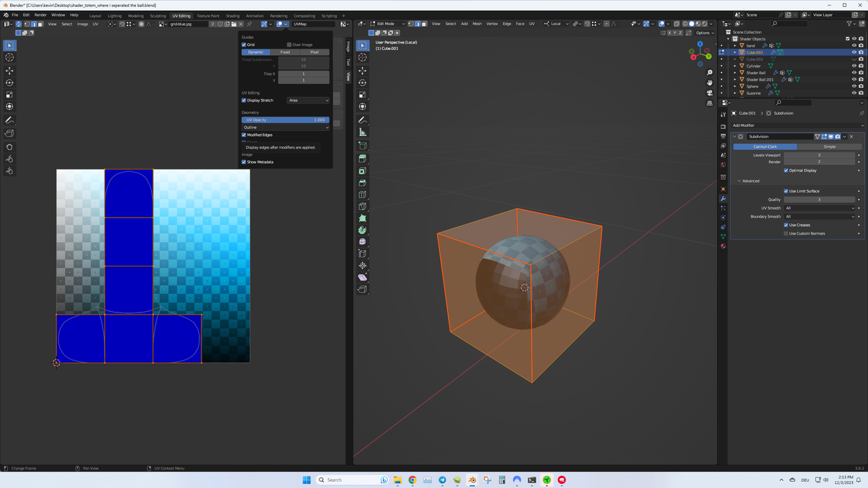Uncheck the Display Stretch checkbox

pos(244,100)
